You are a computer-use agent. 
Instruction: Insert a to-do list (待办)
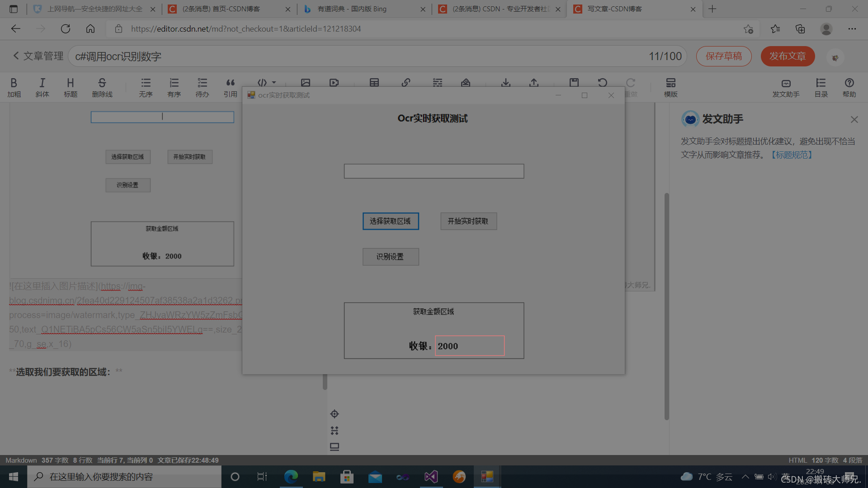pyautogui.click(x=202, y=87)
